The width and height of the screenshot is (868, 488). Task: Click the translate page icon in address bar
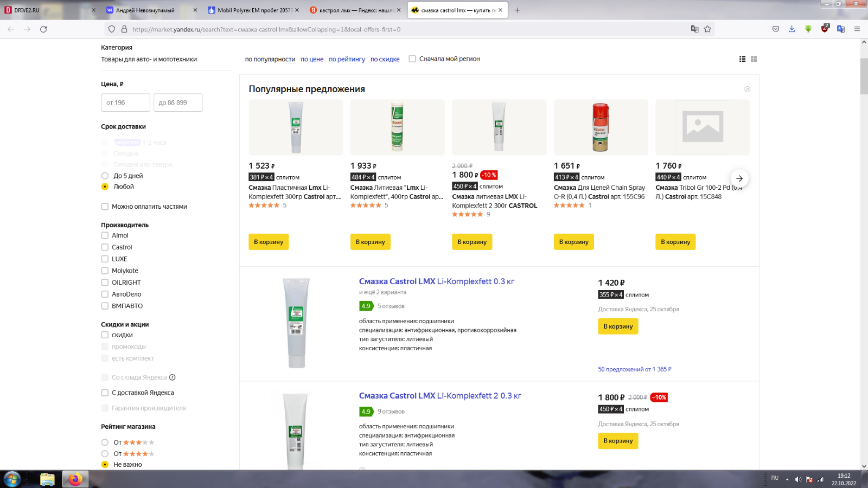pos(694,29)
